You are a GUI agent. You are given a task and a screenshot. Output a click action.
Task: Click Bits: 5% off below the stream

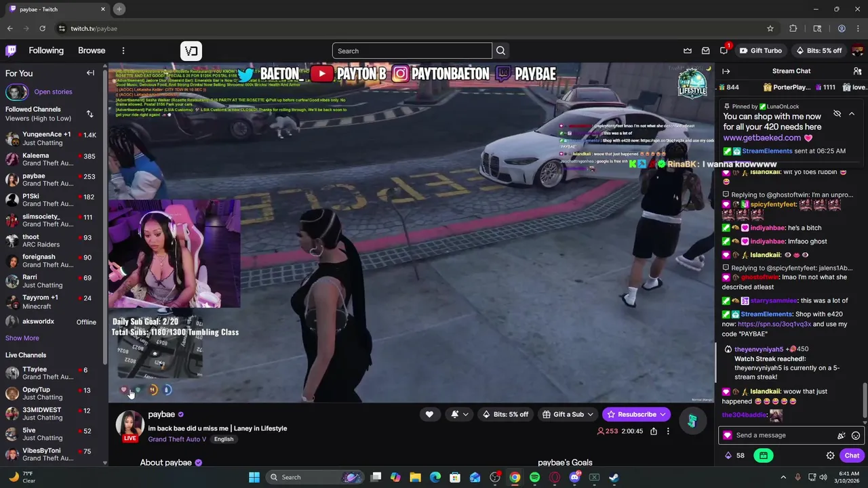pyautogui.click(x=506, y=414)
